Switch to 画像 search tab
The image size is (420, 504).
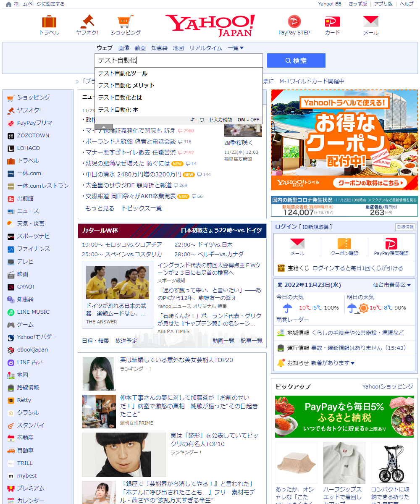tap(124, 48)
